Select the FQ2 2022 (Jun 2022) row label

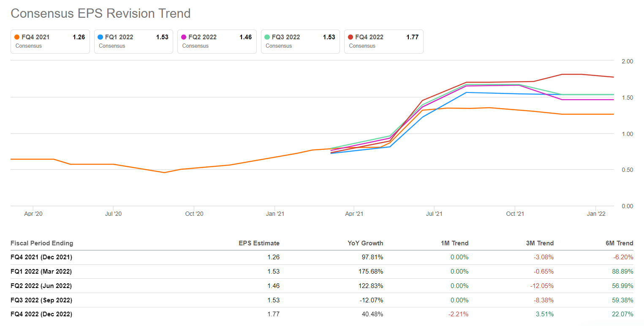tap(41, 286)
